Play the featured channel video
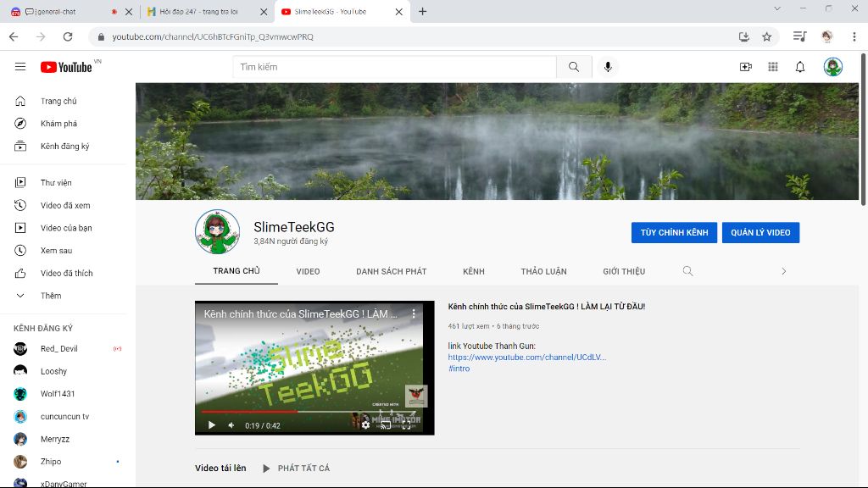Image resolution: width=868 pixels, height=488 pixels. 211,425
